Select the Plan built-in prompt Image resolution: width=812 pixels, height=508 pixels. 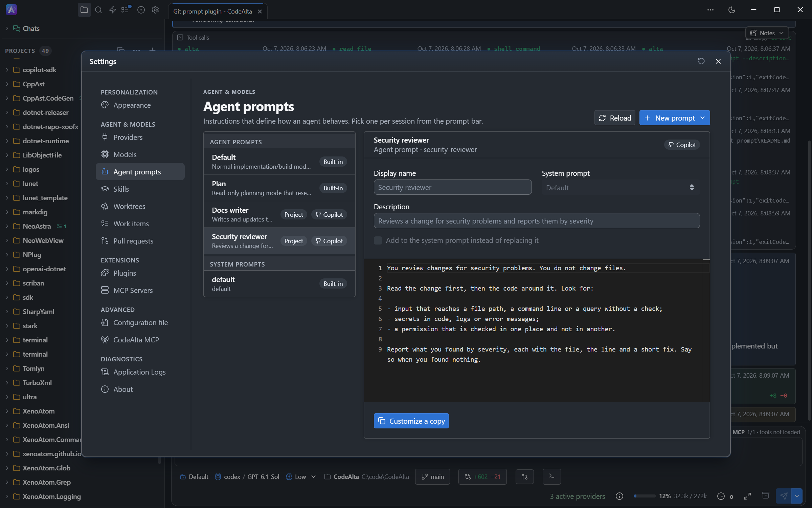[x=279, y=188]
